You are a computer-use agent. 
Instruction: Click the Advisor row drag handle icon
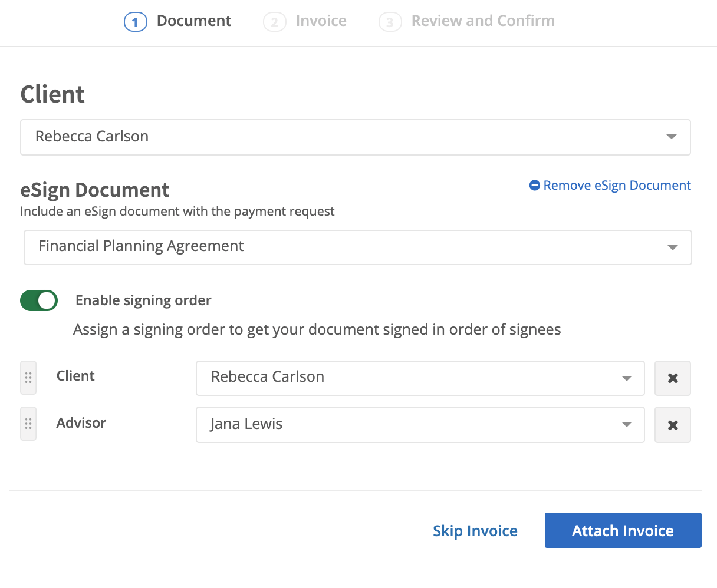tap(28, 424)
